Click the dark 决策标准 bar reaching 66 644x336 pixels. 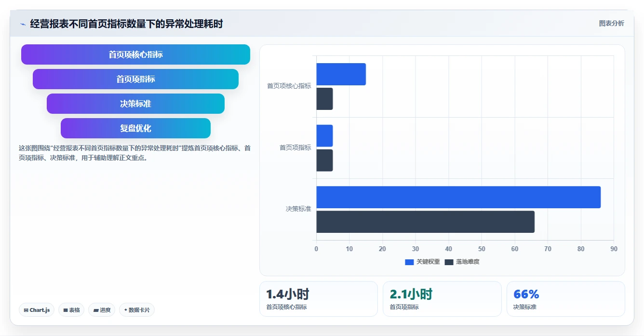point(425,222)
